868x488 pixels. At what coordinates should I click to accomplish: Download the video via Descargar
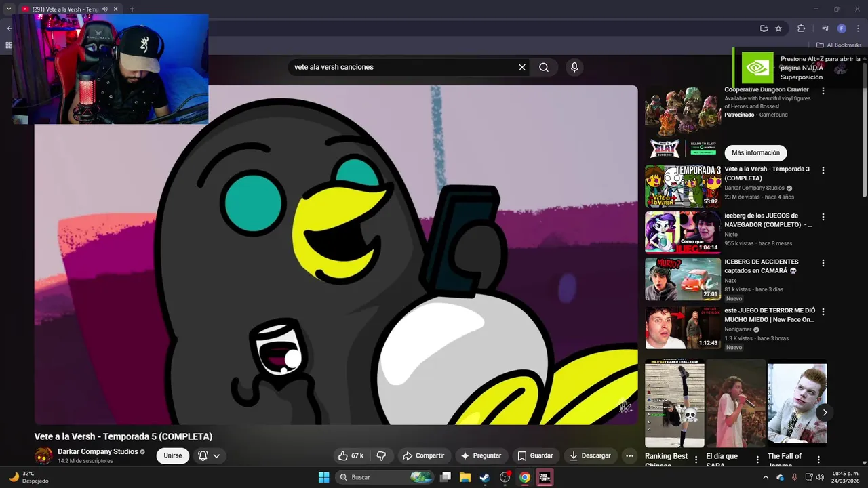tap(590, 455)
